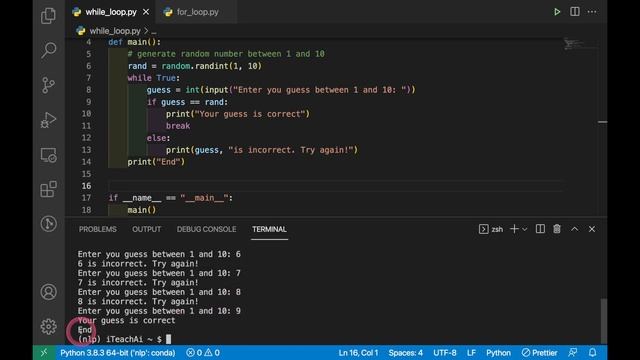Open the Search view in the activity bar
Image resolution: width=640 pixels, height=360 pixels.
(x=49, y=50)
